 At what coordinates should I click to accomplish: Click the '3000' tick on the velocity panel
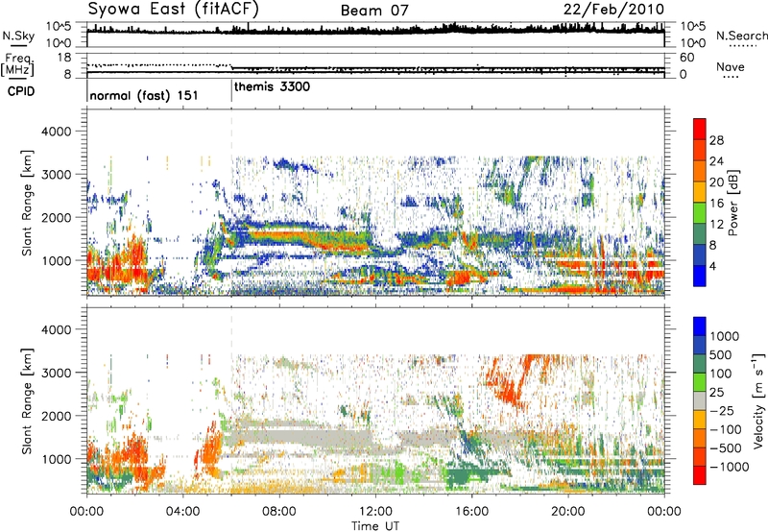click(x=57, y=373)
